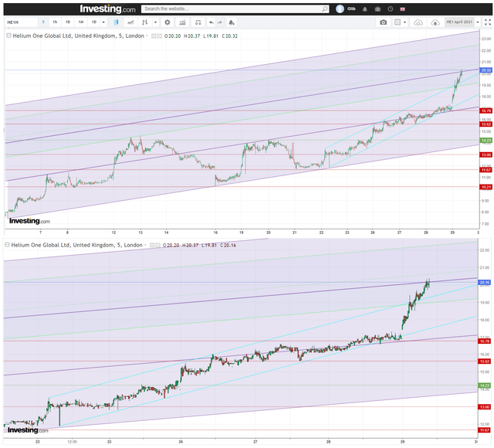Click the 16.78 red level label, top chart
Viewport: 494px width, 448px height.
(486, 110)
